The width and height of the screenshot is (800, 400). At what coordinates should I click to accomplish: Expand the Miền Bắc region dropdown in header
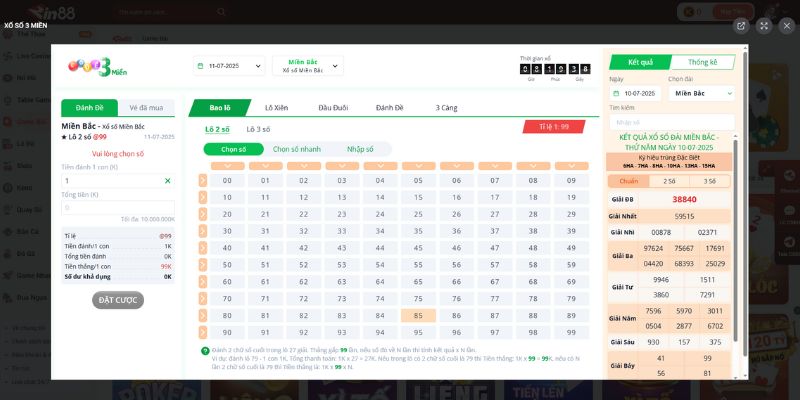(307, 66)
